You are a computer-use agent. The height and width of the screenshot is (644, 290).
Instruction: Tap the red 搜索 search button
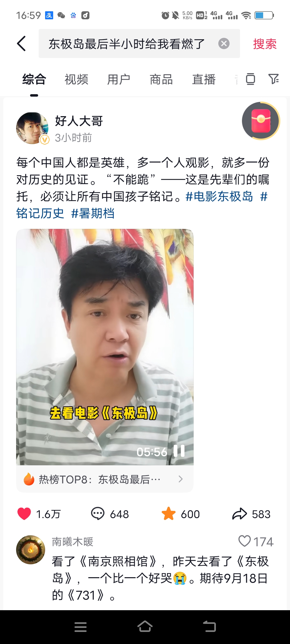[265, 44]
